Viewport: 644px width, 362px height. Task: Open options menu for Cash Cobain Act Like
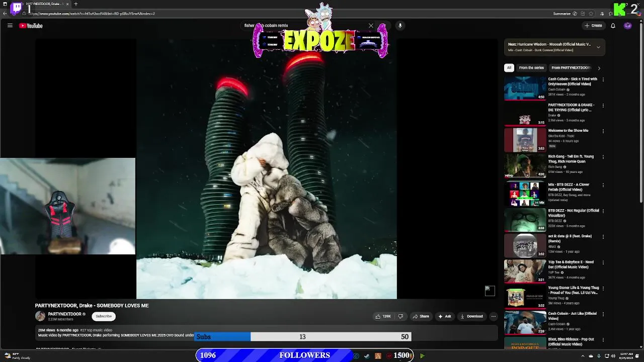(x=603, y=314)
